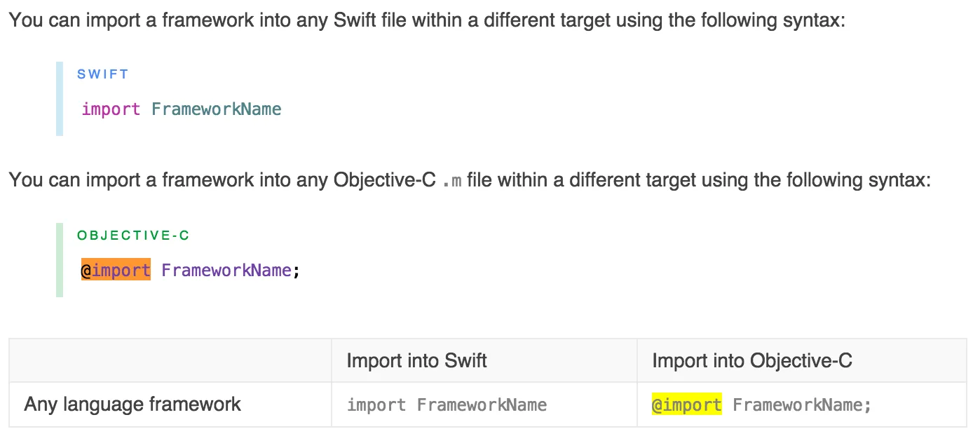Click the OBJECTIVE-C code block label
This screenshot has height=436, width=980.
[x=133, y=236]
